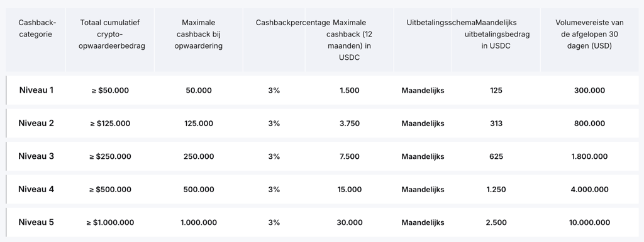The image size is (644, 242).
Task: Click the 2.500 monthly payout value
Action: click(496, 222)
